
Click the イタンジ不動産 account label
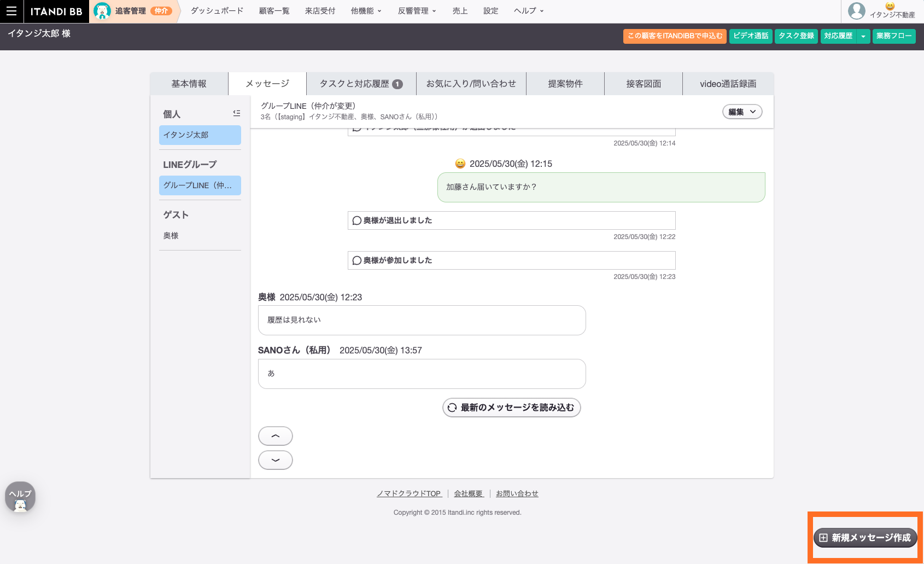892,15
